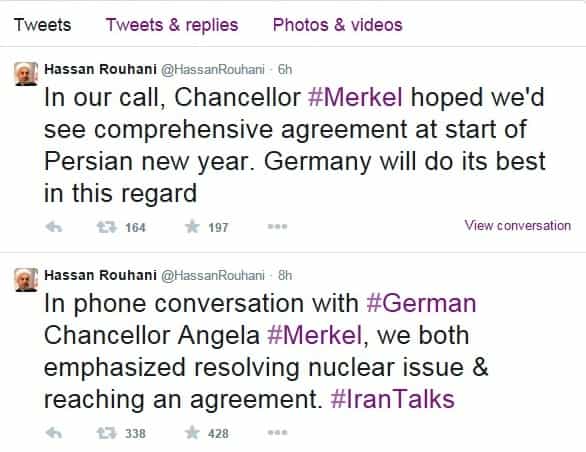Reply to the first Merkel tweet

(53, 227)
